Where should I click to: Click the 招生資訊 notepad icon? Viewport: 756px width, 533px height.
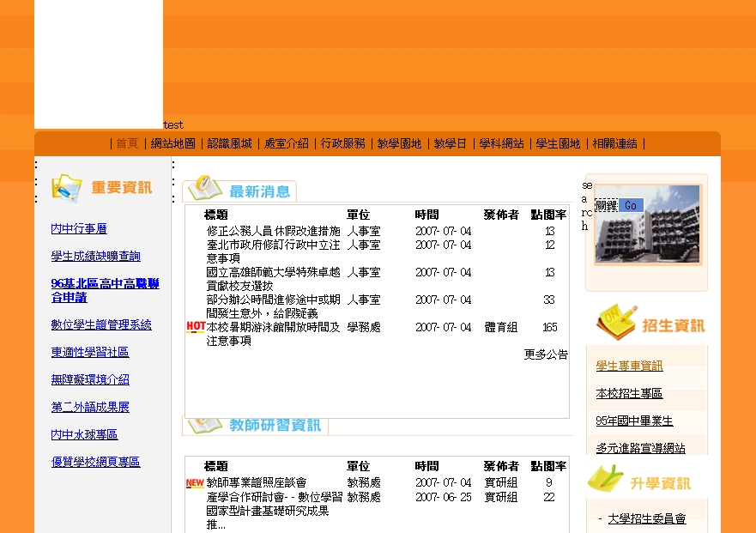pyautogui.click(x=615, y=323)
